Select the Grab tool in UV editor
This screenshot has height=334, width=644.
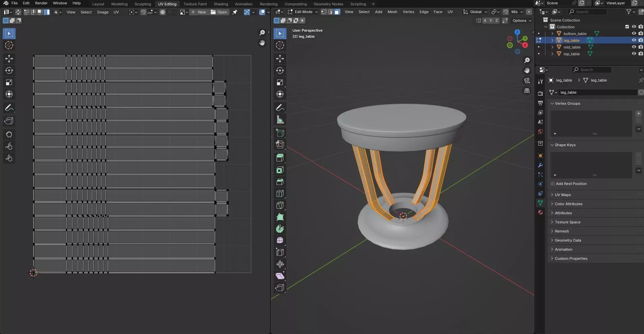(x=9, y=134)
